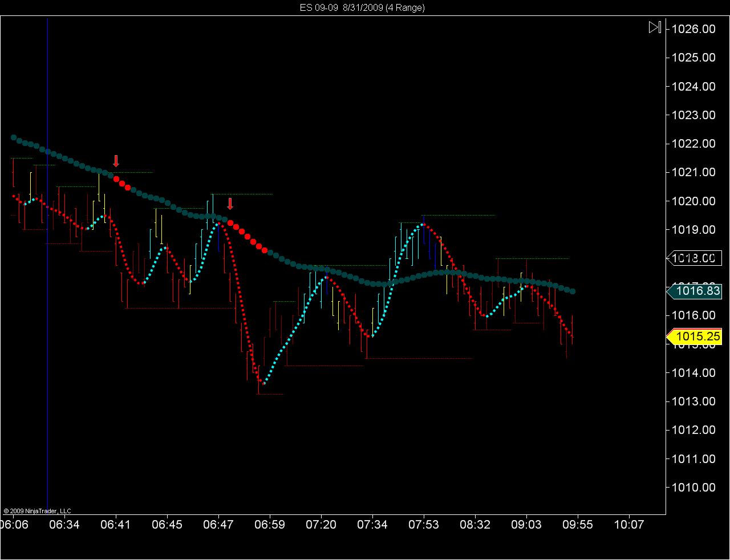Click the red down arrow signal near 06:47
Viewport: 730px width, 560px height.
pyautogui.click(x=230, y=204)
